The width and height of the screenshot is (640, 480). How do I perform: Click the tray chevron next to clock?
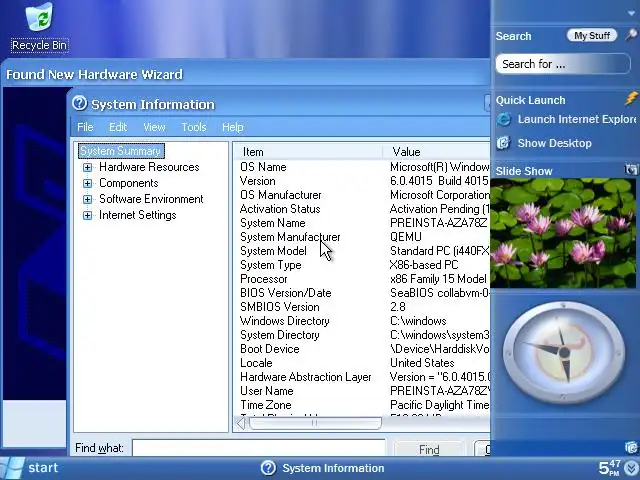(631, 469)
